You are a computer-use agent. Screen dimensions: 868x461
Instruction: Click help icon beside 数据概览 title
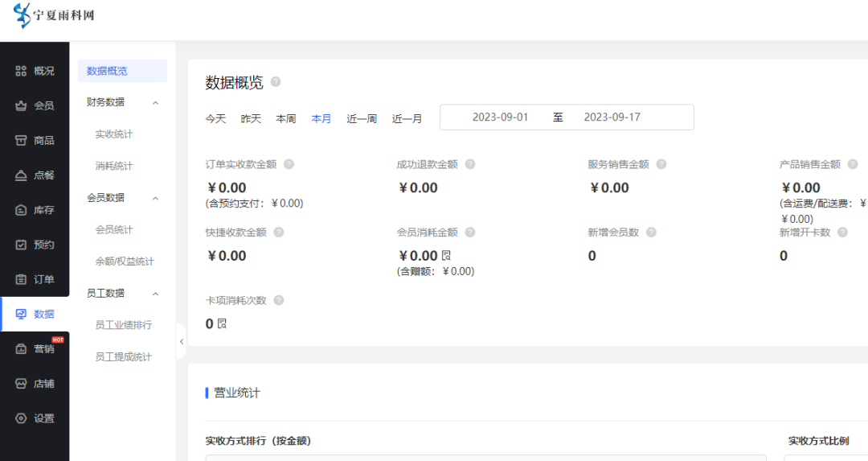276,82
